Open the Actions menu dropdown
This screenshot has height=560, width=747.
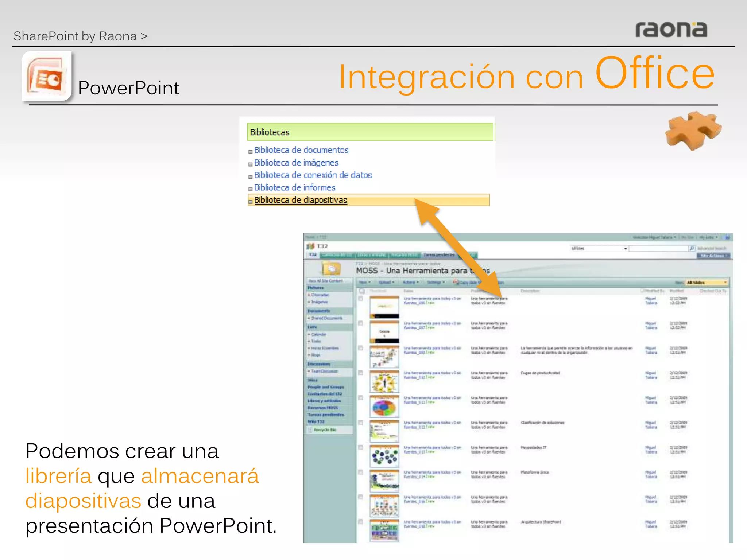411,282
